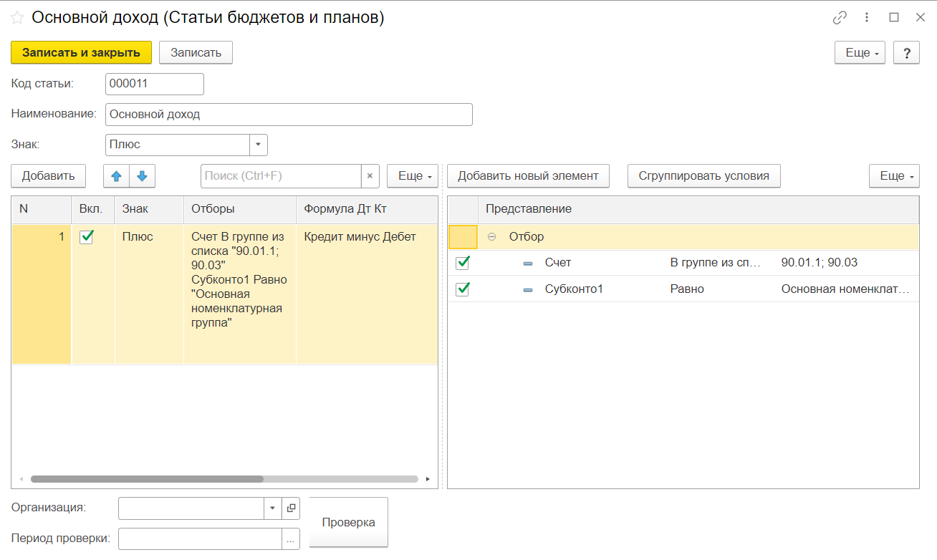Open the Организация dropdown list
Screen dimensions: 937x560
coord(273,508)
